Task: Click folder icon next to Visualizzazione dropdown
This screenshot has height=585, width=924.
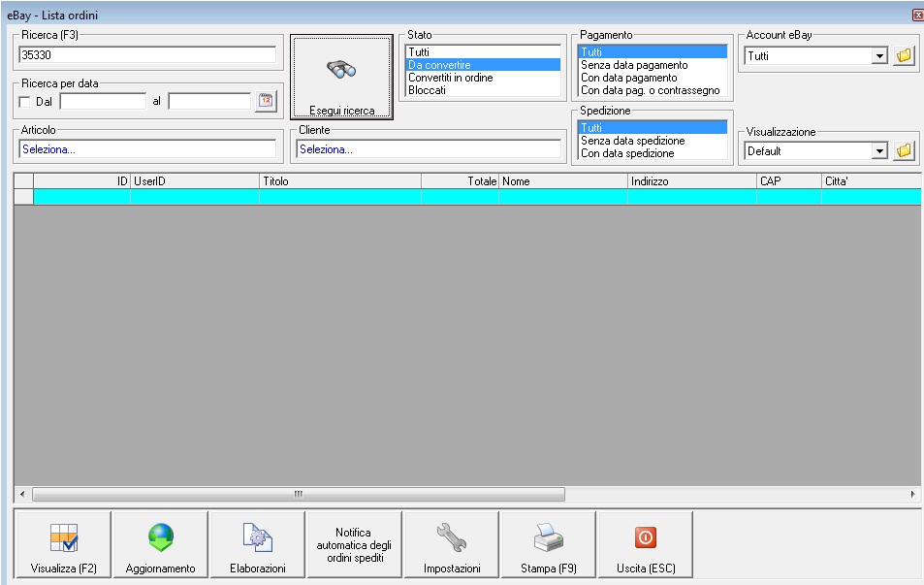Action: [904, 151]
